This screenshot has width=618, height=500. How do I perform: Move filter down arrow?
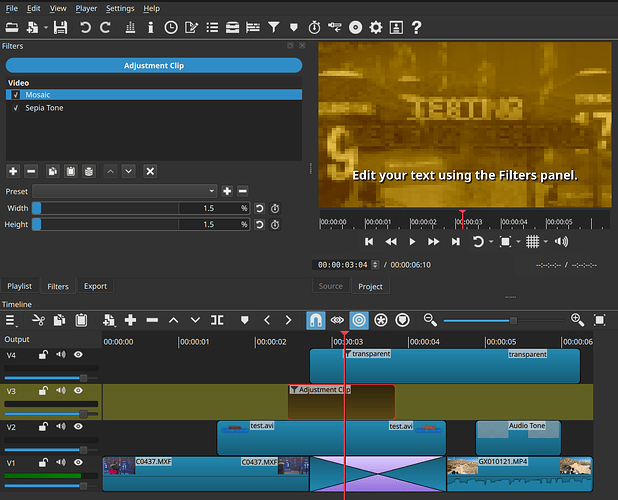(128, 171)
